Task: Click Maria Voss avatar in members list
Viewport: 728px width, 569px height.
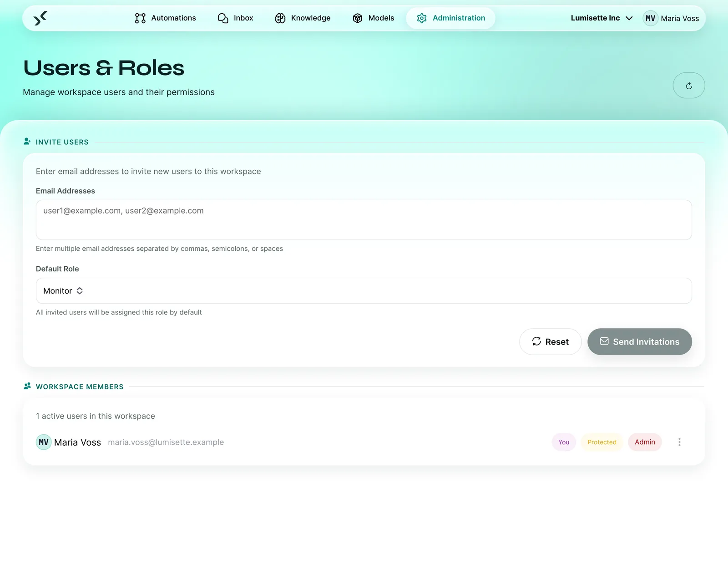Action: point(44,442)
